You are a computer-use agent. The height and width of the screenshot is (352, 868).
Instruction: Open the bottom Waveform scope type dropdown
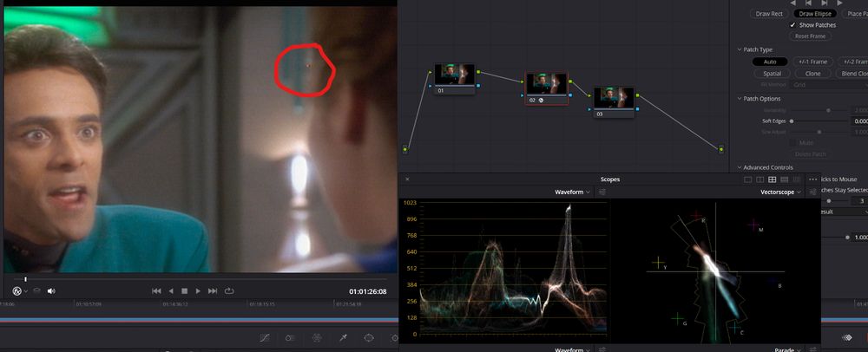572,349
